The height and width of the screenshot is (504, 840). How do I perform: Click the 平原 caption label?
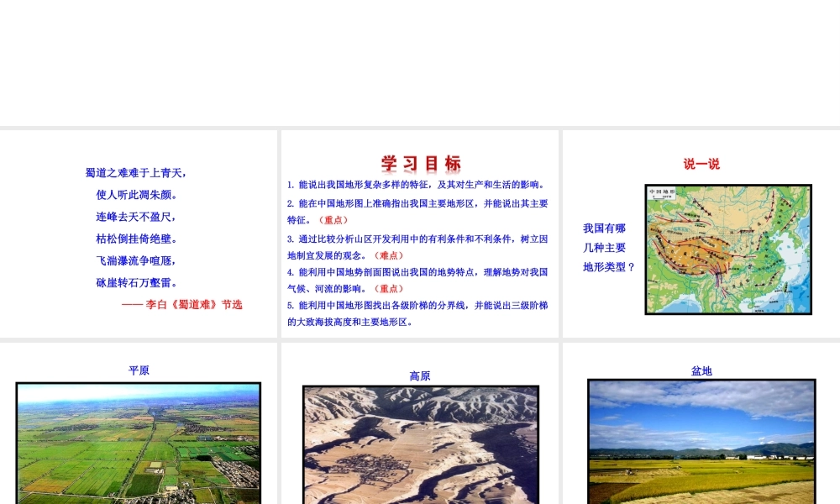(x=139, y=370)
